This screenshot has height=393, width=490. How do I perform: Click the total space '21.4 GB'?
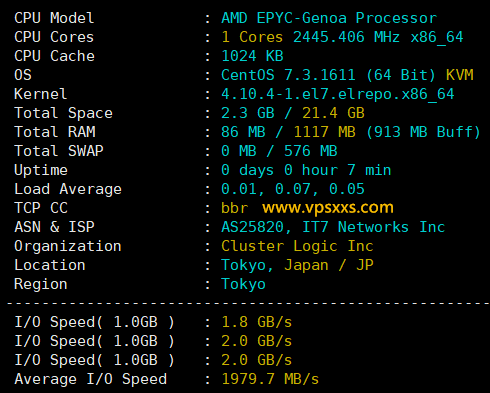coord(333,113)
